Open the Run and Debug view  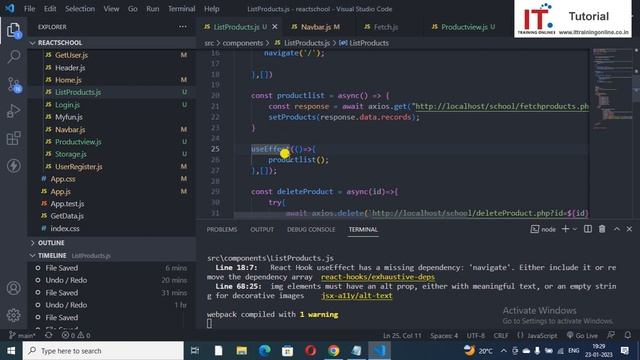click(13, 111)
